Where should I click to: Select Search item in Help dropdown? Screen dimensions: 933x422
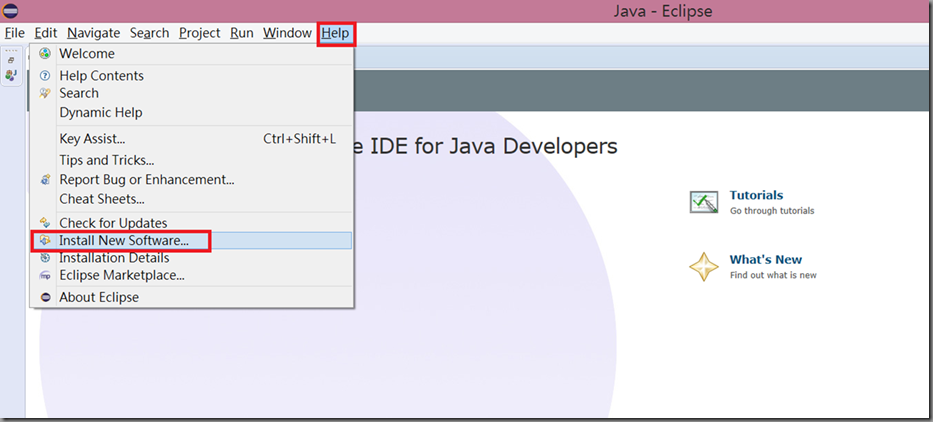(192, 93)
